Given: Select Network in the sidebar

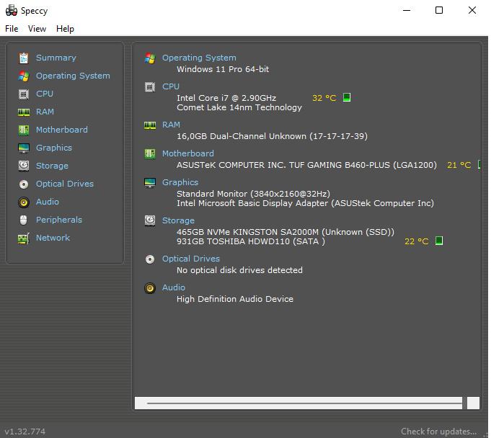Looking at the screenshot, I should click(53, 238).
